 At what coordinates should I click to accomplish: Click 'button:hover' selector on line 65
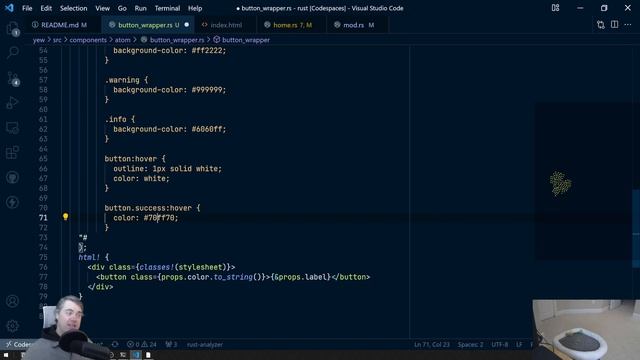pos(131,159)
